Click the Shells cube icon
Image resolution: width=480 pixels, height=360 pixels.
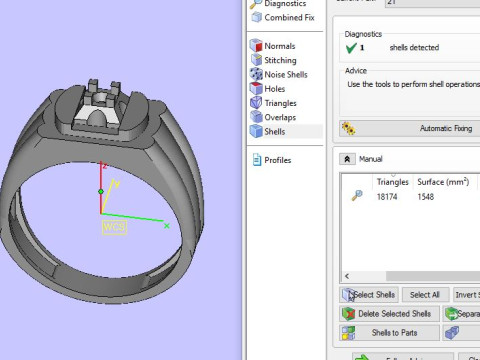(256, 131)
